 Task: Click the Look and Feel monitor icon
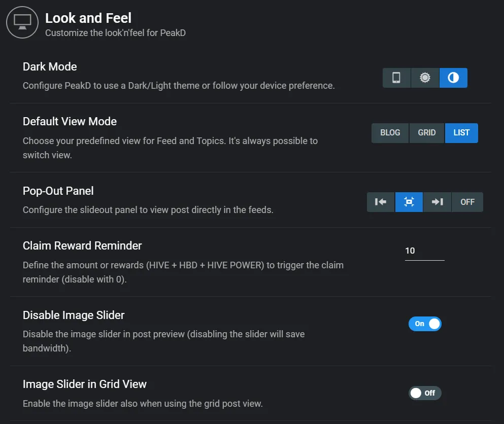(22, 22)
